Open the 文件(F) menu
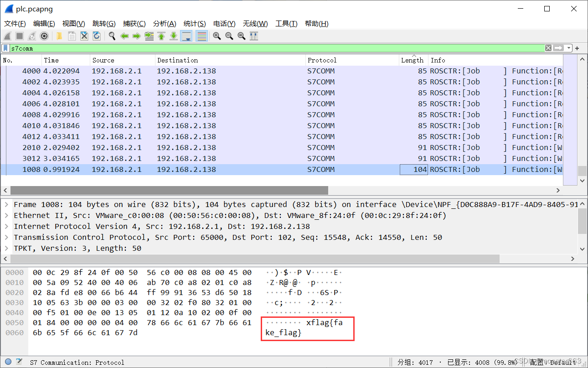Viewport: 588px width, 368px height. pos(15,24)
